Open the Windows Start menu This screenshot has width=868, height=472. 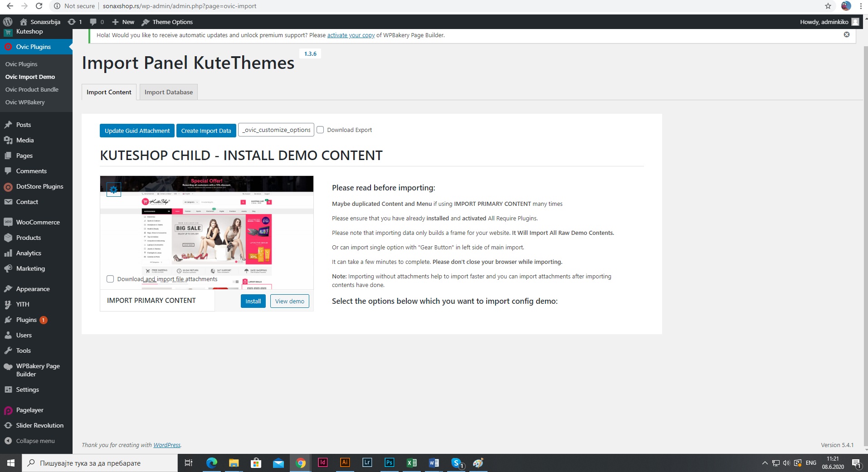[x=11, y=463]
